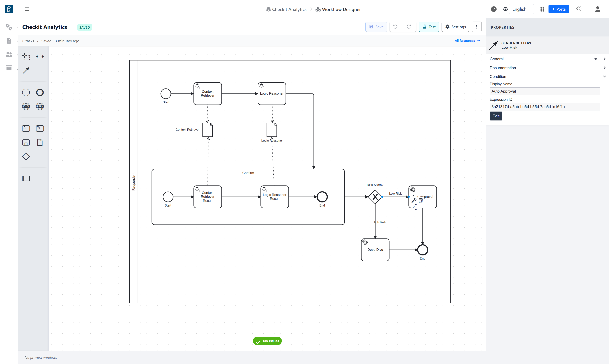This screenshot has width=609, height=364.
Task: Add a user task from palette
Action: tap(26, 128)
